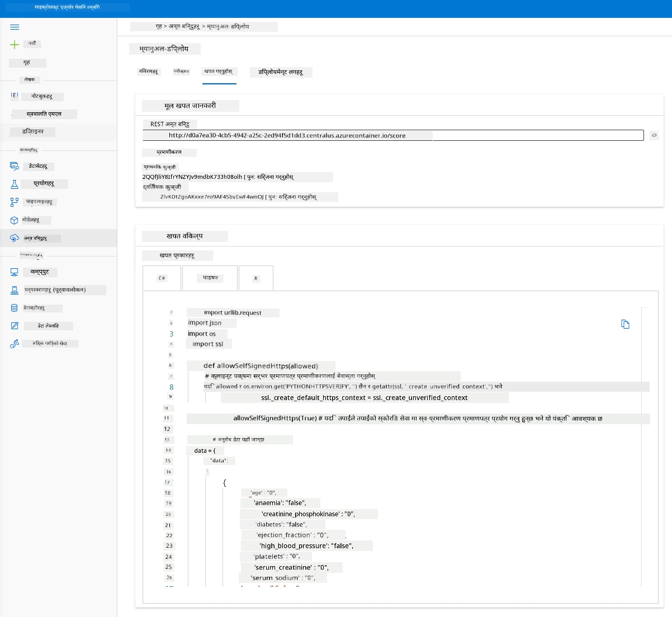Open कम्प्युट in the sidebar

point(40,272)
